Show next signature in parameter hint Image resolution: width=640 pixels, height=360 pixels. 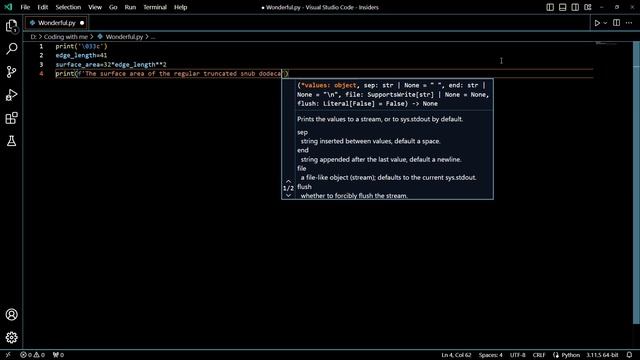(x=288, y=195)
